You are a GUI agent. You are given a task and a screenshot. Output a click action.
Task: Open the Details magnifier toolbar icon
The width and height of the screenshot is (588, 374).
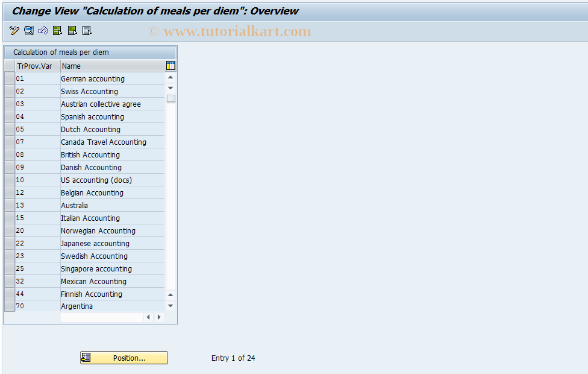pos(29,31)
